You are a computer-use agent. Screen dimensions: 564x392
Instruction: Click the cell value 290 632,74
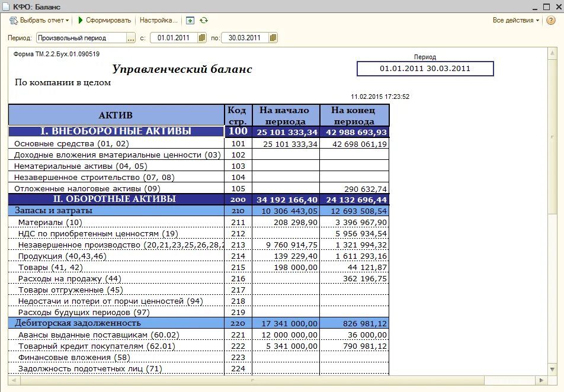[354, 189]
